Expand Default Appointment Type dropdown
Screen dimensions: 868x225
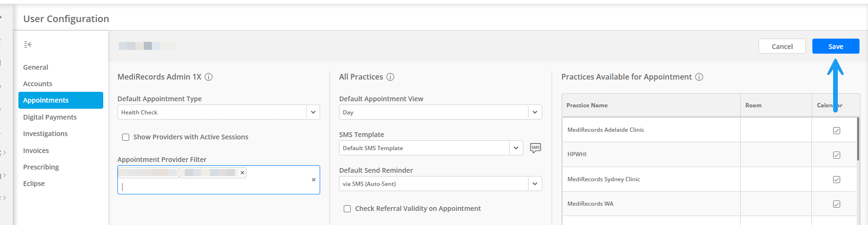click(313, 112)
